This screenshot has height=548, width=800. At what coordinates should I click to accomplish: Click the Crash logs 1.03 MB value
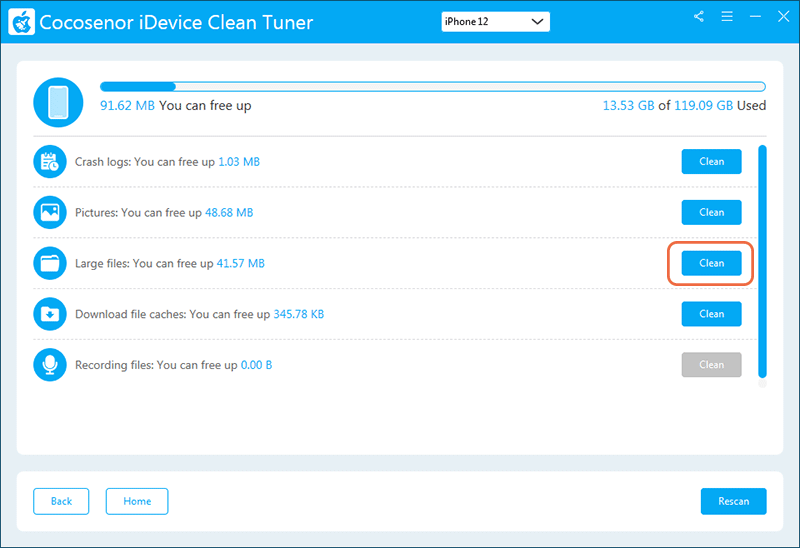tap(239, 162)
